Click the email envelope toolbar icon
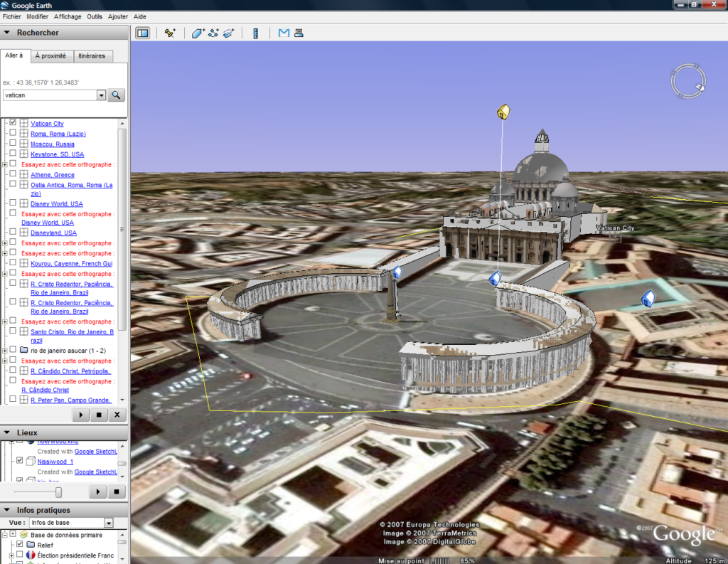 (284, 33)
